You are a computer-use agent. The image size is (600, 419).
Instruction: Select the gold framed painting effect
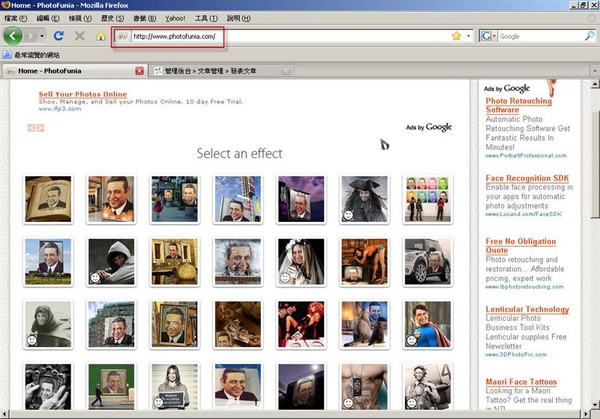pos(175,324)
